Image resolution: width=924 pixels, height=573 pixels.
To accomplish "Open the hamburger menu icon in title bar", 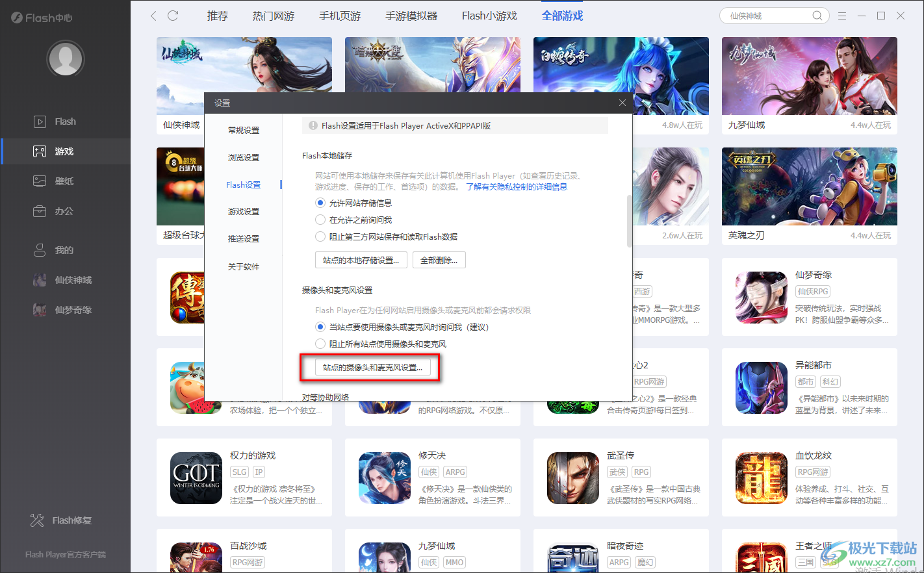I will tap(842, 16).
